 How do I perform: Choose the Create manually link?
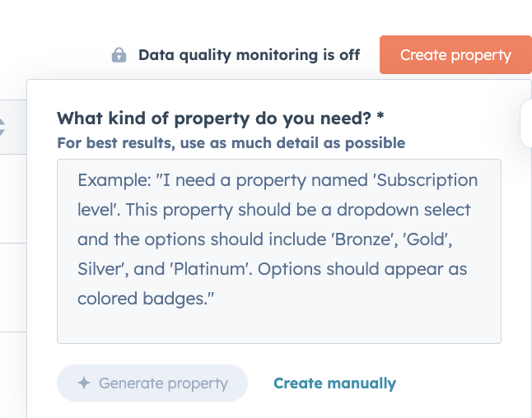334,383
